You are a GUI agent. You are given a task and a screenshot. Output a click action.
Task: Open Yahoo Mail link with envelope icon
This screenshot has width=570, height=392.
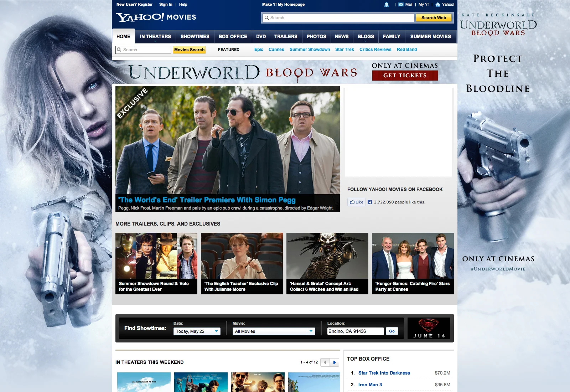pyautogui.click(x=405, y=5)
